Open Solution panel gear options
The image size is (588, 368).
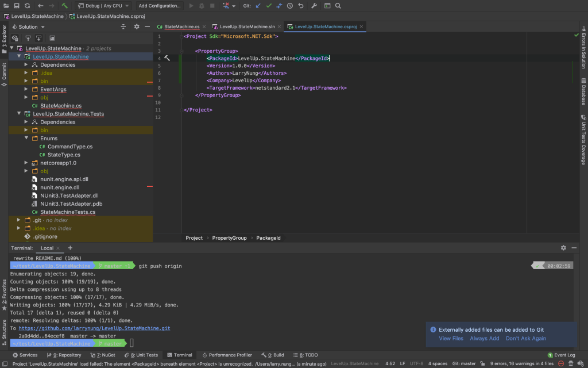[x=137, y=26]
